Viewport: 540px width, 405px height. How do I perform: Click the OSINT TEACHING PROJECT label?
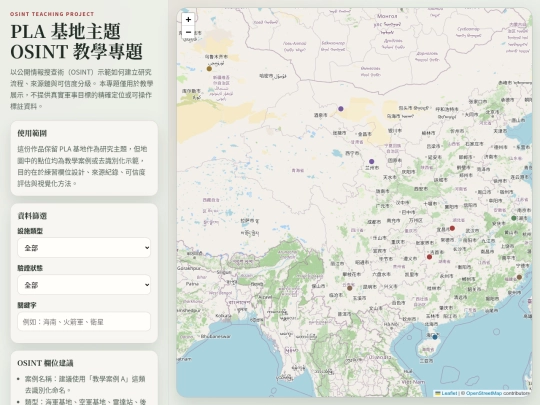click(52, 14)
